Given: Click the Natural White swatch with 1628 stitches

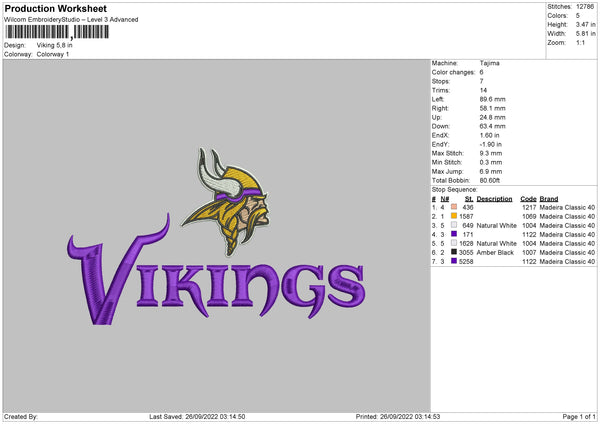Looking at the screenshot, I should point(454,242).
